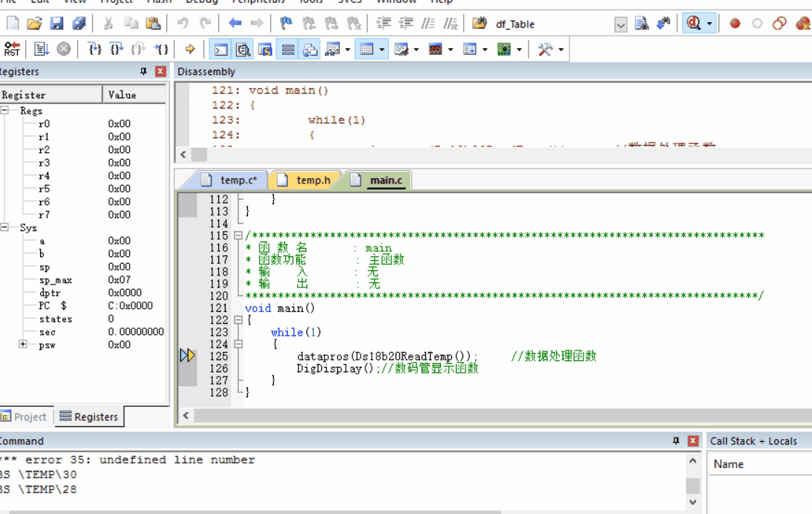Open the System Viewer dropdown arrow
Screen dimensions: 812x514
coord(520,50)
